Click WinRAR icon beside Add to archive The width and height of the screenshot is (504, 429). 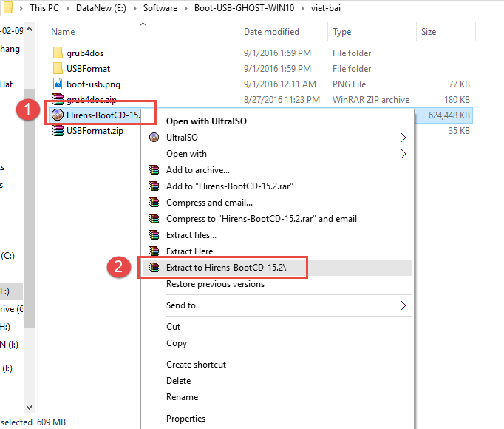tap(154, 170)
